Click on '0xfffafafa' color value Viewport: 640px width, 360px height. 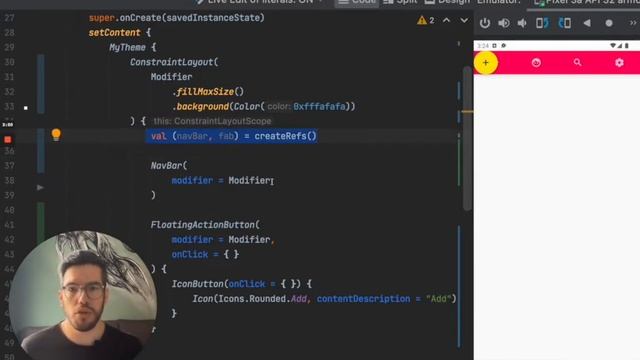319,107
